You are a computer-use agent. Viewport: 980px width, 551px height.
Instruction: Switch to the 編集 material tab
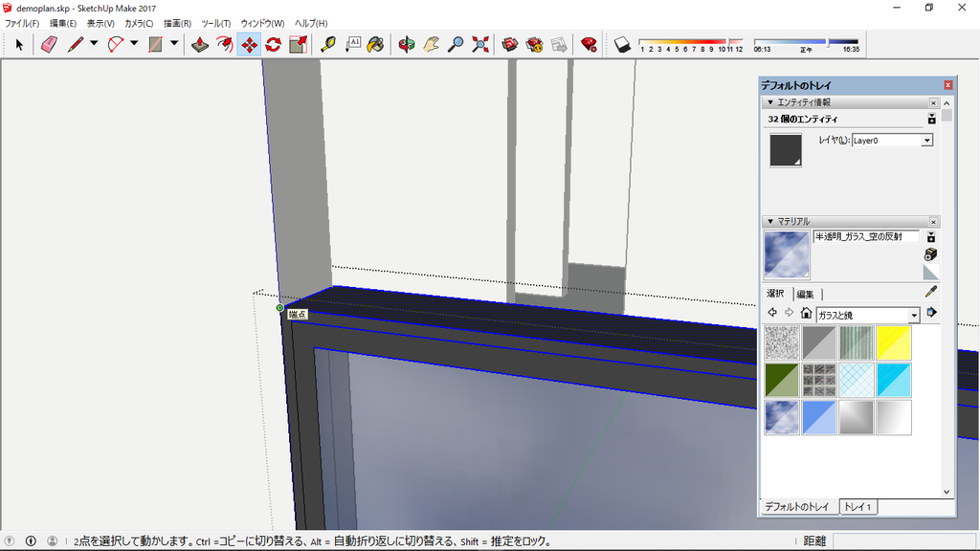[x=805, y=294]
